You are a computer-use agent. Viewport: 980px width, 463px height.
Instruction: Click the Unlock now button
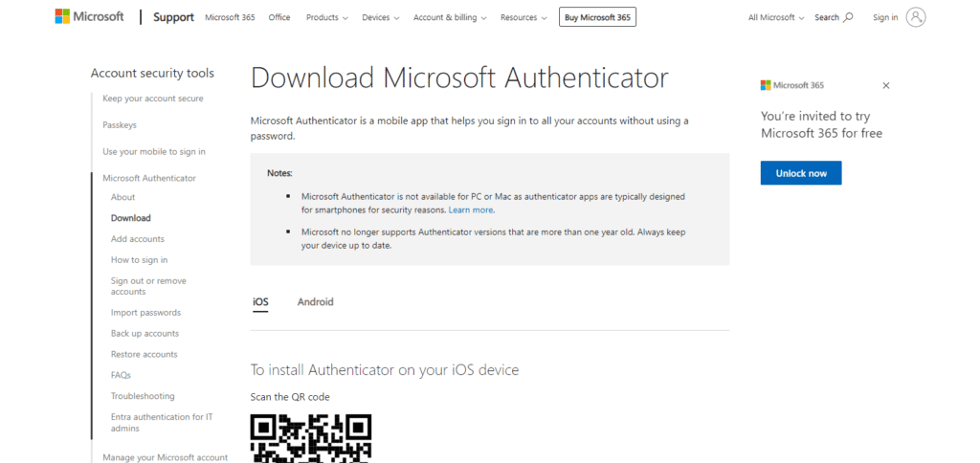801,173
